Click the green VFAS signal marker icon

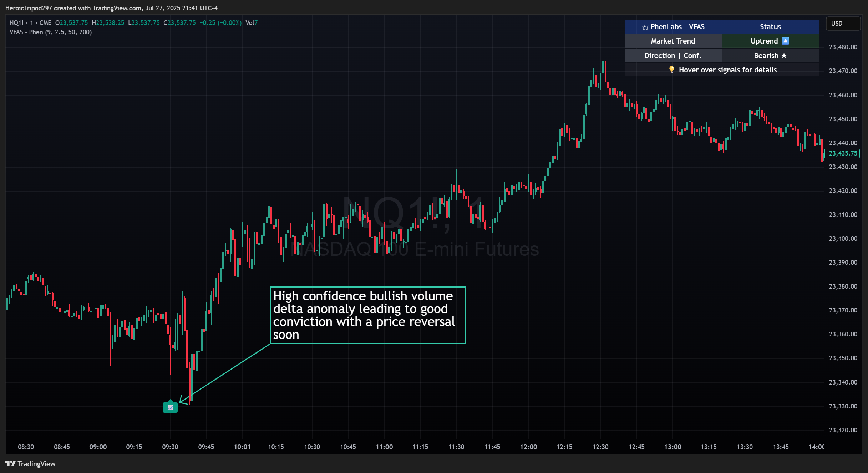click(x=170, y=406)
